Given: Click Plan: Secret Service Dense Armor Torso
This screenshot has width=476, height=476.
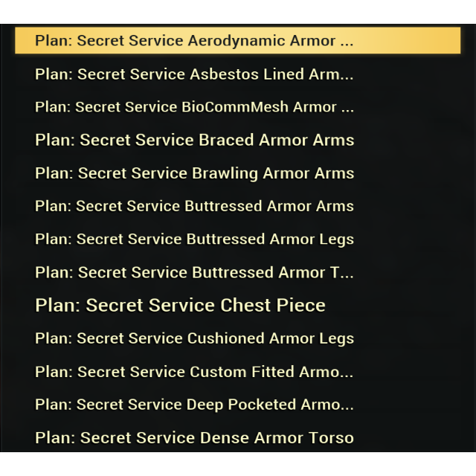Looking at the screenshot, I should tap(194, 437).
